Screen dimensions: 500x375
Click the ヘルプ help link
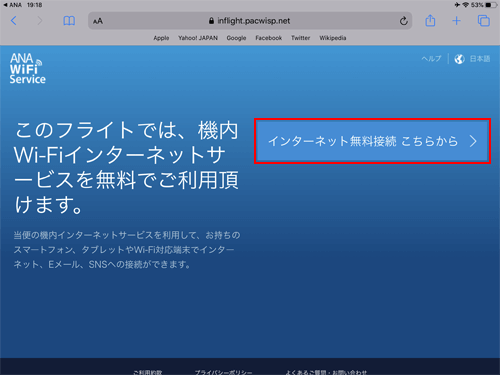(x=431, y=59)
